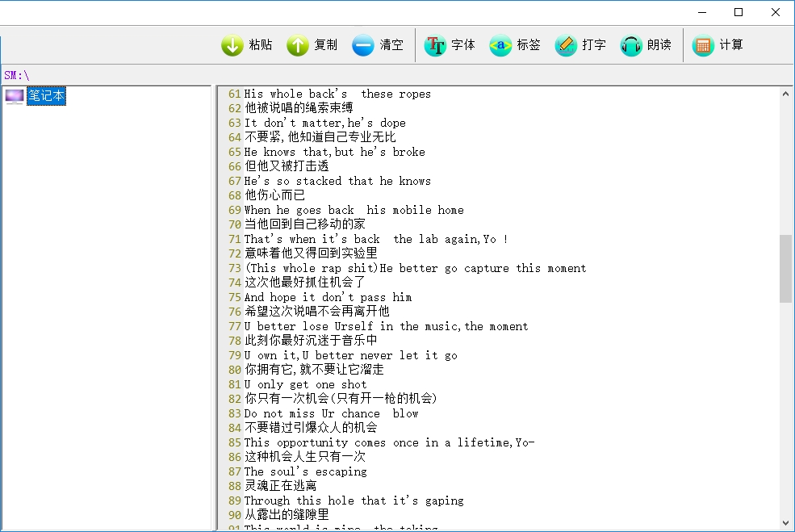Click line 62 '他被说唱的绳索束缚'
The image size is (795, 532).
pyautogui.click(x=299, y=108)
